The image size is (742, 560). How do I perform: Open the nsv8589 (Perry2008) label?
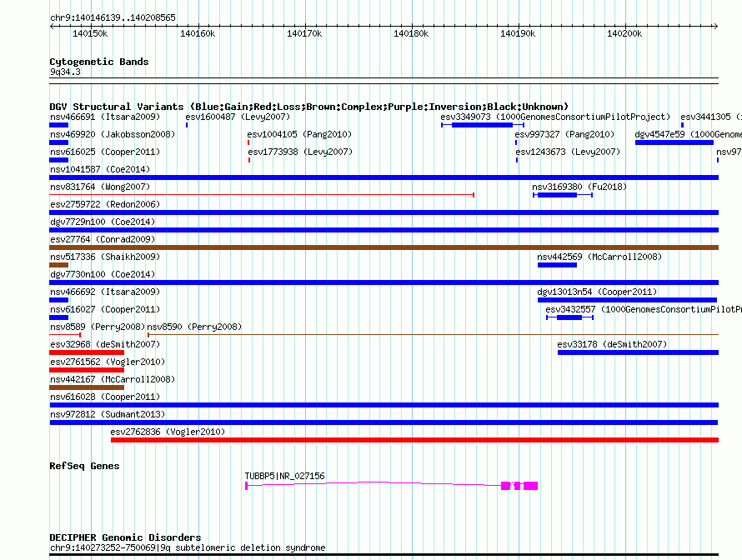98,327
